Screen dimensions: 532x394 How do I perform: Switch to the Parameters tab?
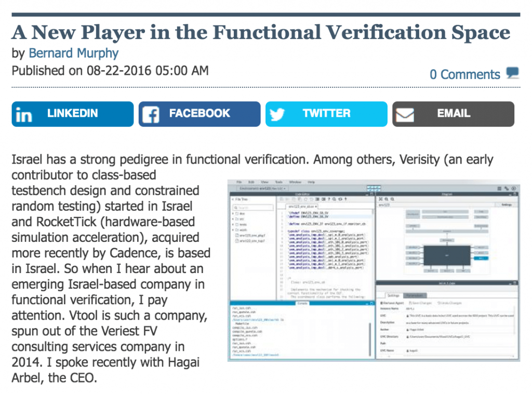click(x=415, y=295)
